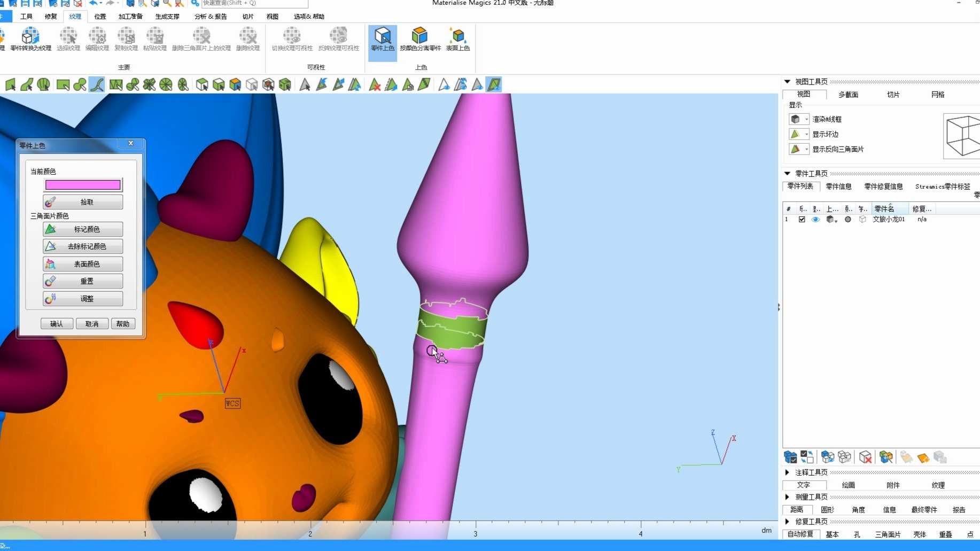Screen dimensions: 980x551
Task: Click the 标记颜色 button
Action: coord(83,229)
